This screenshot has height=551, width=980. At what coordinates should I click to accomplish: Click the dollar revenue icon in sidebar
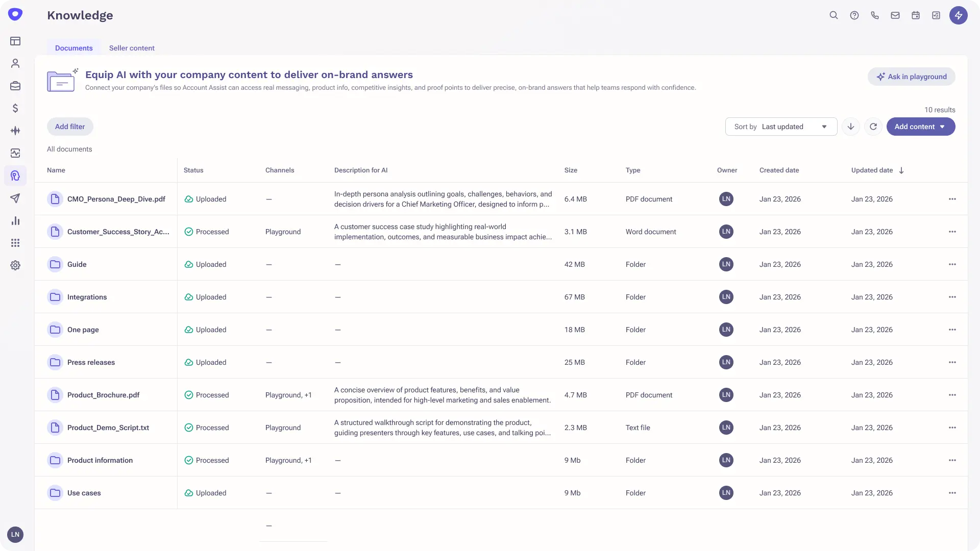tap(15, 108)
